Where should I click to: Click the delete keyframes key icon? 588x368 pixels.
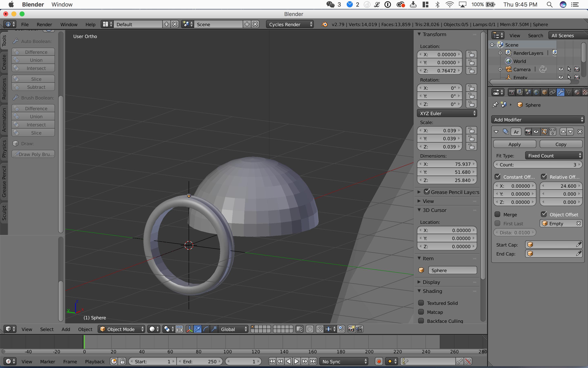click(x=468, y=361)
